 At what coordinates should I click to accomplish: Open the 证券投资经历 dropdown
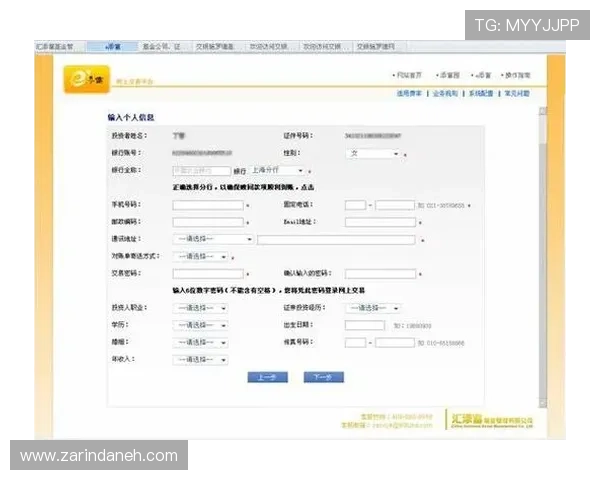pyautogui.click(x=373, y=308)
